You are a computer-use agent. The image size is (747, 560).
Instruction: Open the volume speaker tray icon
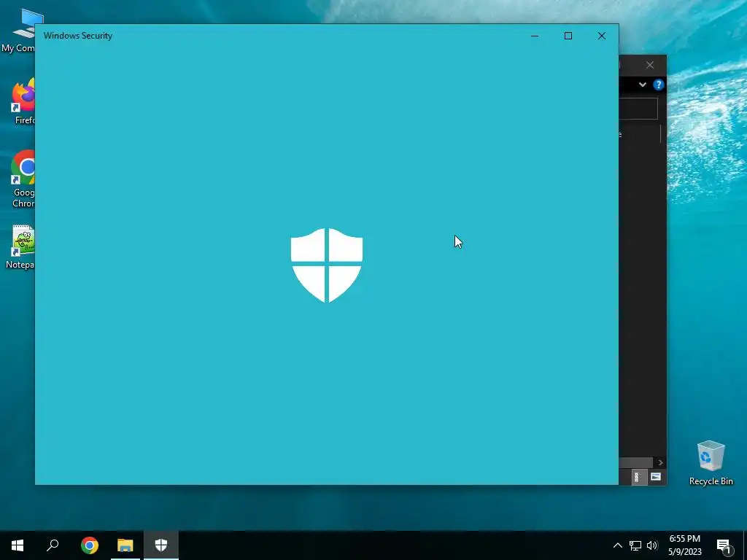[652, 545]
